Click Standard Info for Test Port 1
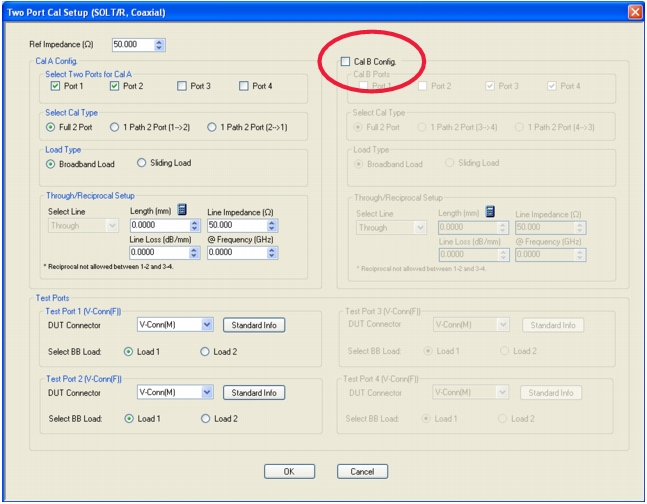The height and width of the screenshot is (504, 647). [253, 325]
